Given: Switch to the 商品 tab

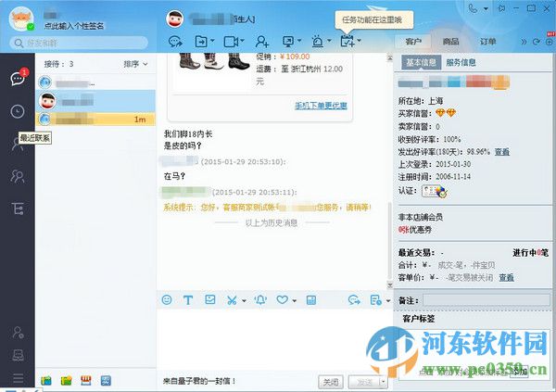Looking at the screenshot, I should pos(450,42).
